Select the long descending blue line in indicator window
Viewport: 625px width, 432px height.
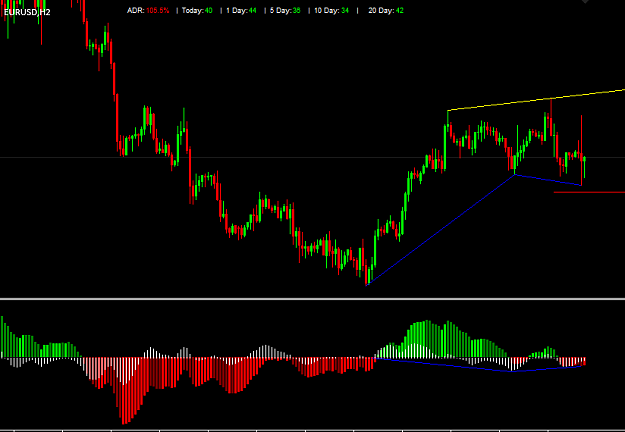click(x=443, y=365)
